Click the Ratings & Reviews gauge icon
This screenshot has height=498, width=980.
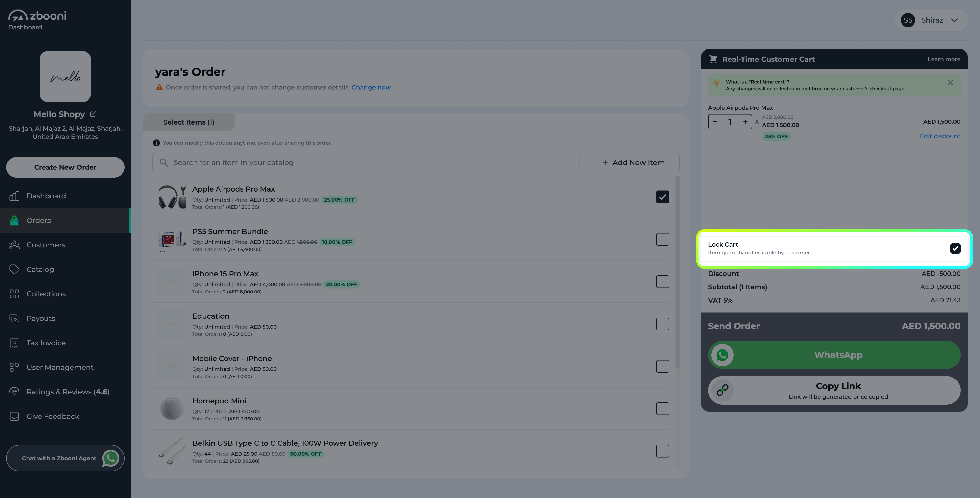click(x=14, y=392)
